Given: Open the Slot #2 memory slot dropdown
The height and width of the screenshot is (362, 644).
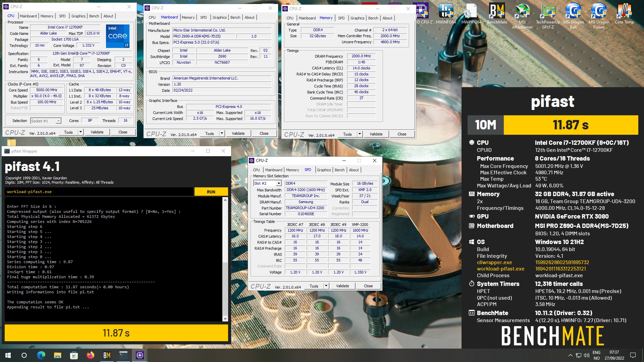Looking at the screenshot, I should (278, 183).
